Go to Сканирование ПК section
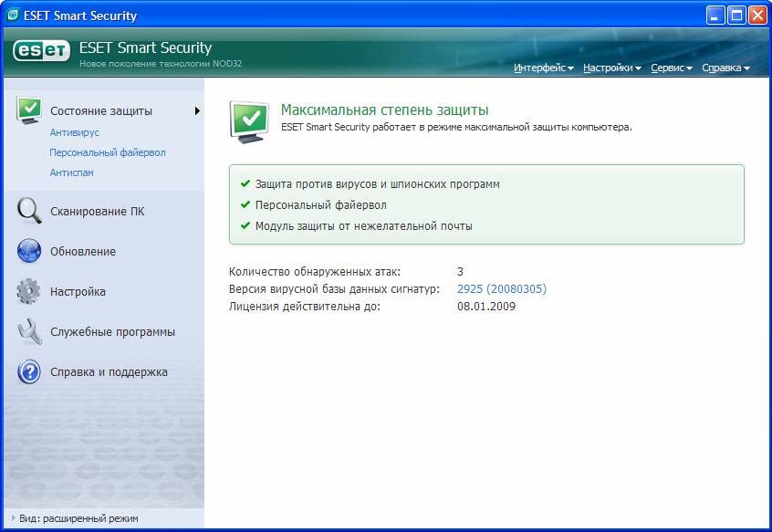 pos(98,212)
